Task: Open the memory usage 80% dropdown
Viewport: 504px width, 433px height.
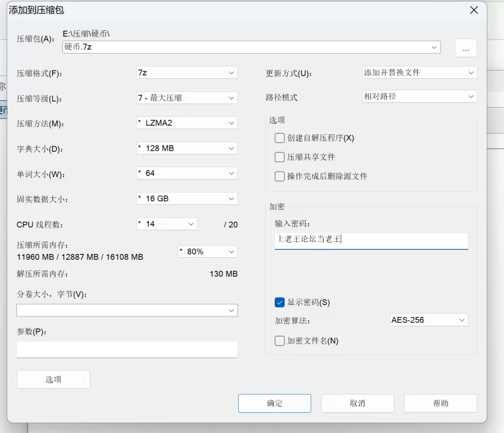Action: click(208, 251)
